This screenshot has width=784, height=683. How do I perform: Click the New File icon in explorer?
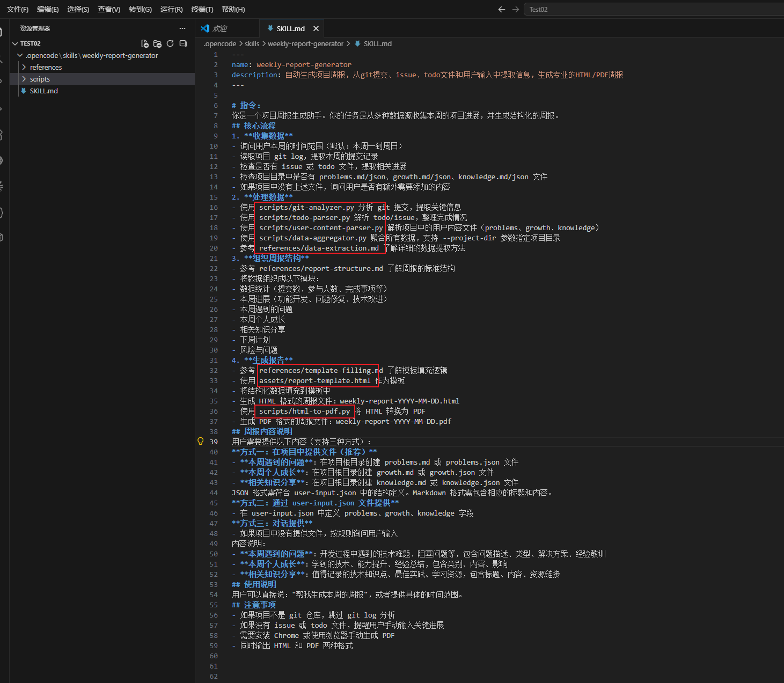[x=145, y=43]
